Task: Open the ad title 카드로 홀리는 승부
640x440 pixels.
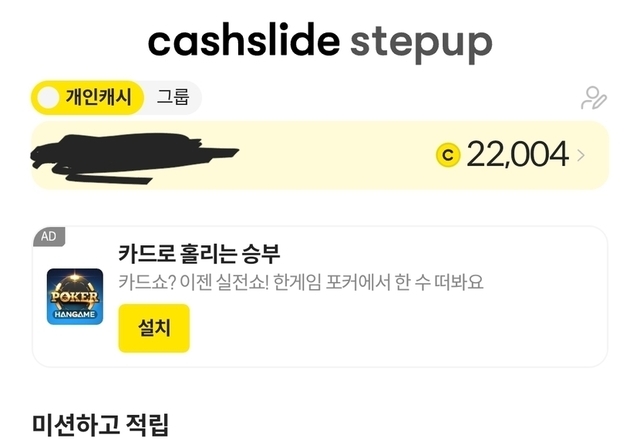Action: pyautogui.click(x=198, y=253)
